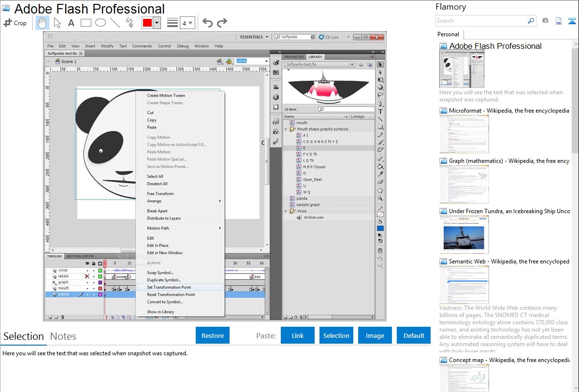This screenshot has height=392, width=579.
Task: Expand the Motion Path submenu arrow
Action: click(220, 228)
